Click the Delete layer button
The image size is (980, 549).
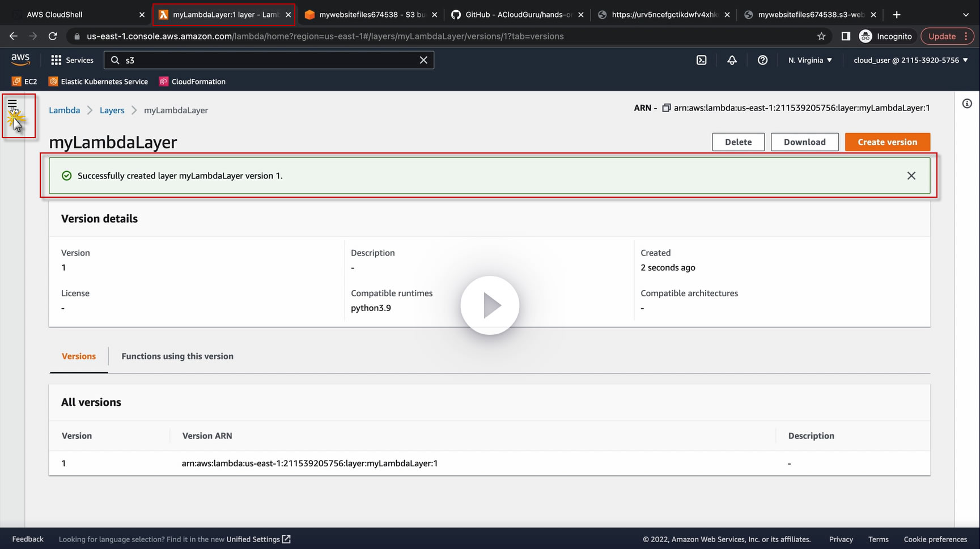(739, 142)
